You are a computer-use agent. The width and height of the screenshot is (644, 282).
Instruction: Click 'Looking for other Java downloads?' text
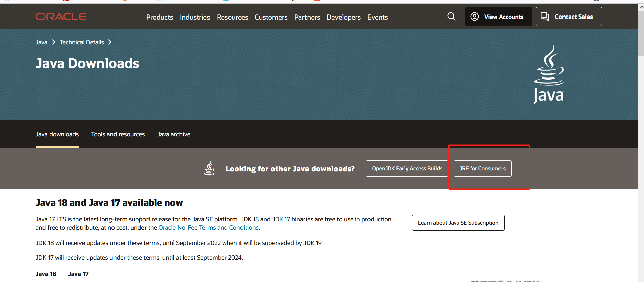290,169
